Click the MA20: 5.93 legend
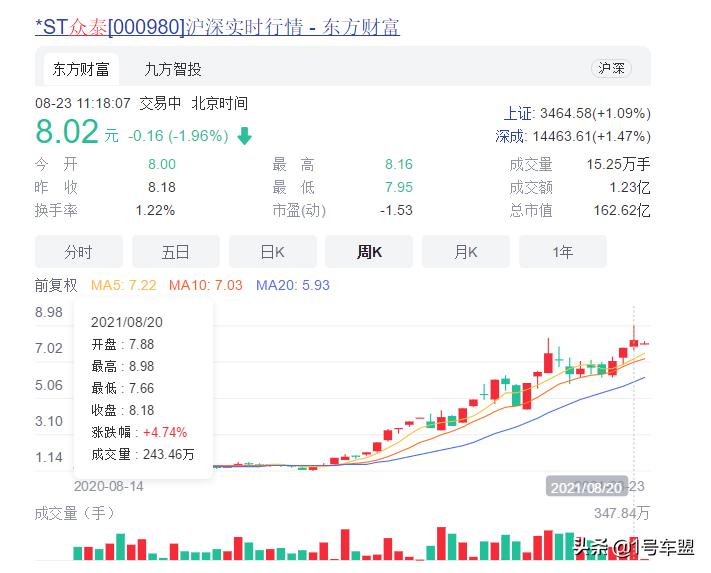The width and height of the screenshot is (711, 573). click(x=293, y=285)
